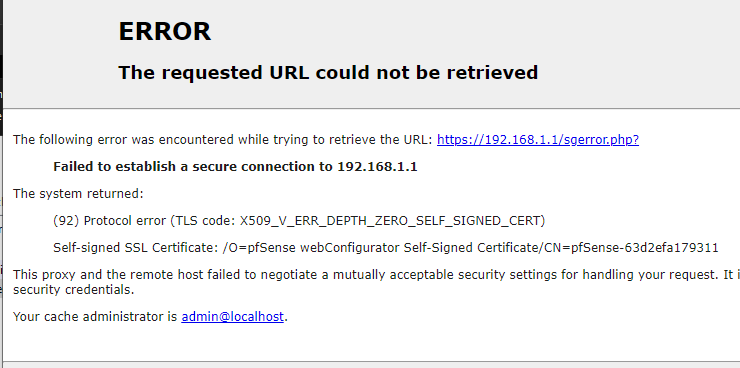Click the 'Self-signed SSL Certificate:' label

[136, 248]
